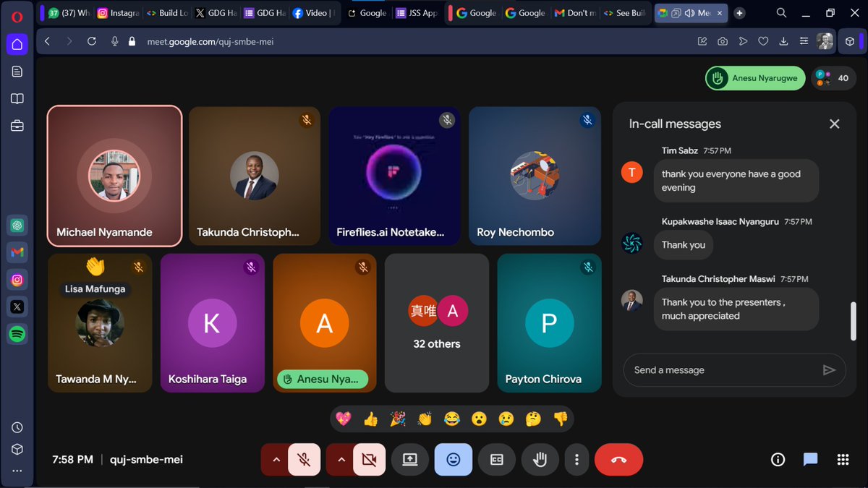
Task: Send crying face emoji reaction
Action: 506,419
